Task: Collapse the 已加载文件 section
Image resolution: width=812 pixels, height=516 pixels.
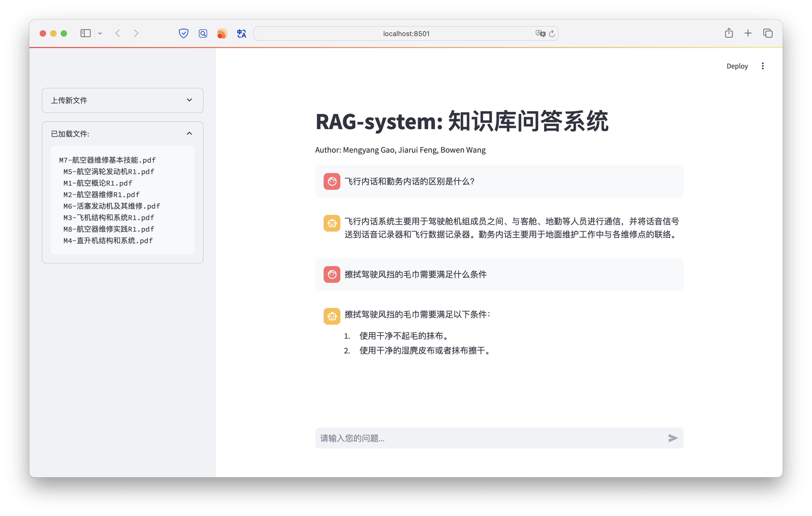Action: tap(189, 134)
